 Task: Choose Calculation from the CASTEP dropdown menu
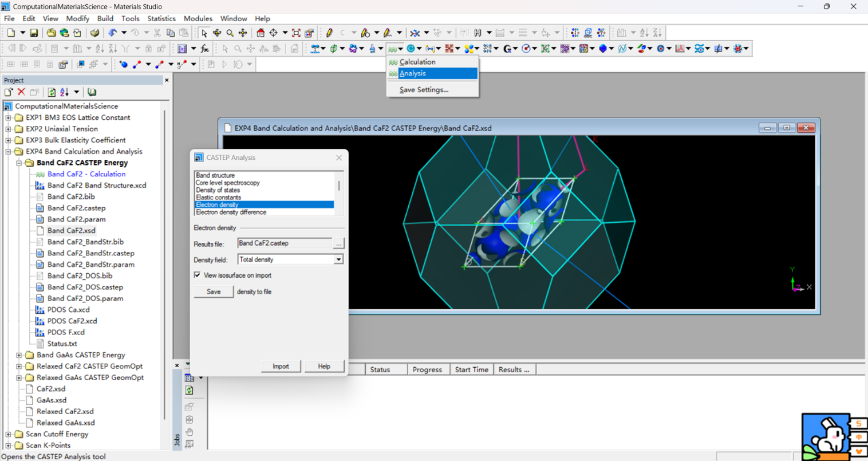[433, 62]
